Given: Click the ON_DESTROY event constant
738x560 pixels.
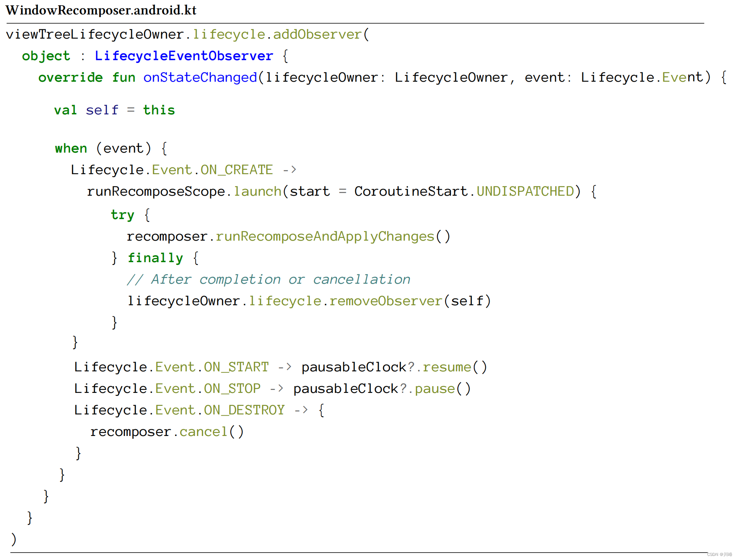Looking at the screenshot, I should pyautogui.click(x=244, y=410).
